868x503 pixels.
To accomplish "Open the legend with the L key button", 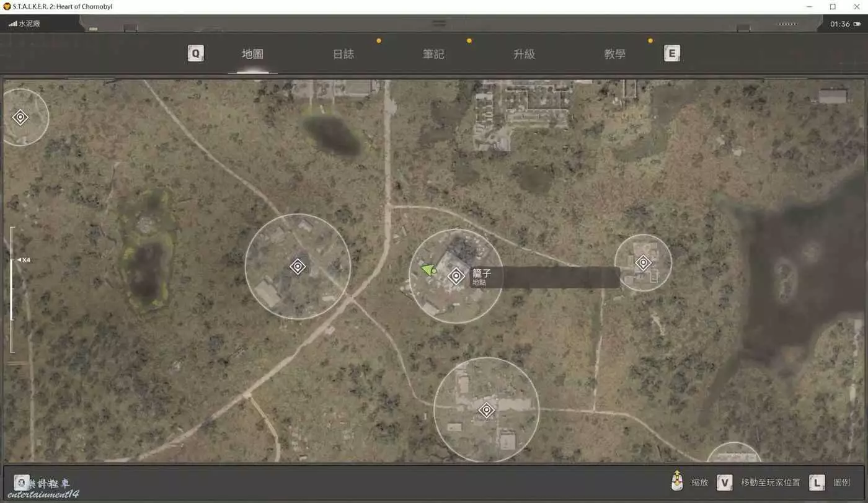I will tap(817, 482).
